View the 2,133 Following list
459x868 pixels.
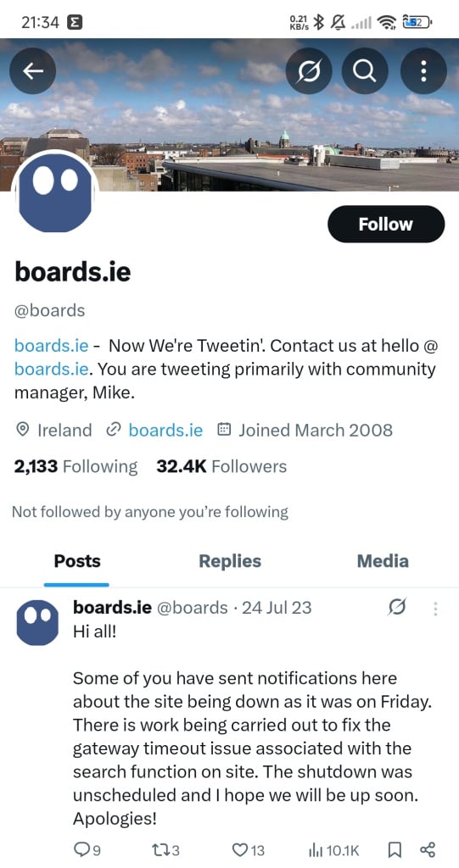76,467
